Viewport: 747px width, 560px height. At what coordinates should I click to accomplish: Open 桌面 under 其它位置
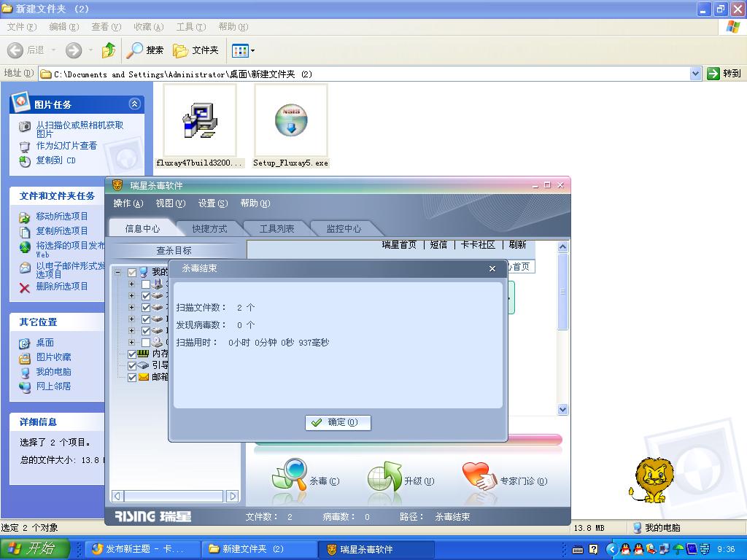(44, 343)
